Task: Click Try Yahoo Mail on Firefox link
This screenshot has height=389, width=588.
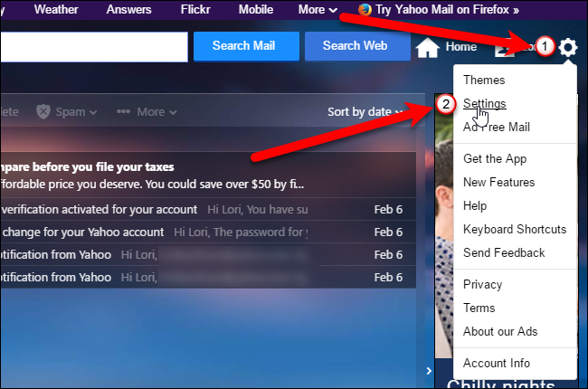Action: tap(448, 9)
